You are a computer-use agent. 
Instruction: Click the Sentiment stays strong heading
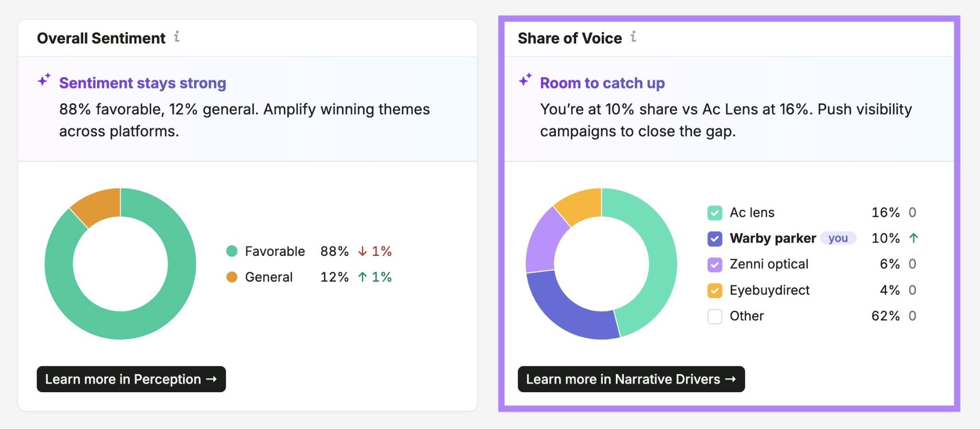[x=143, y=83]
